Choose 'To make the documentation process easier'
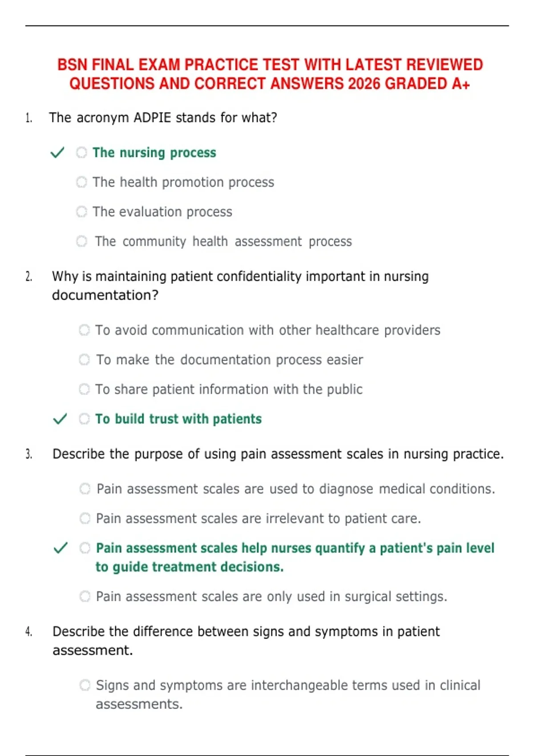 [x=84, y=359]
